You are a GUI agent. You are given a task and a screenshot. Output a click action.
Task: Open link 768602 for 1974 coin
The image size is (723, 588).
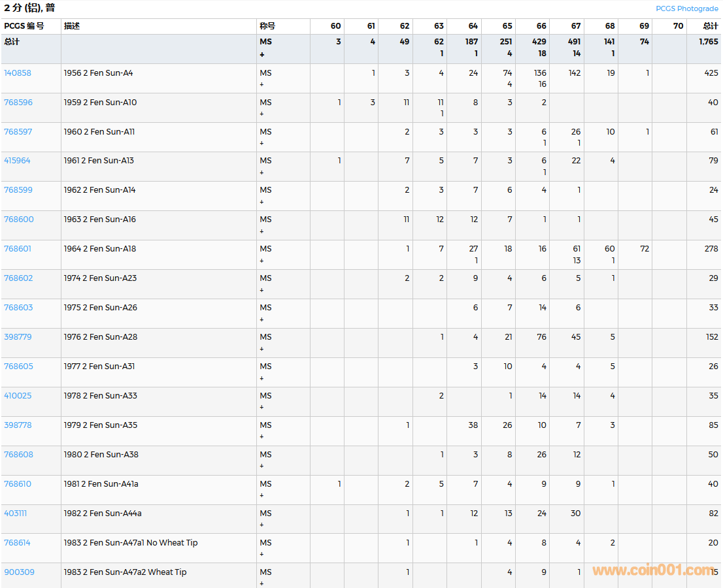click(x=18, y=278)
